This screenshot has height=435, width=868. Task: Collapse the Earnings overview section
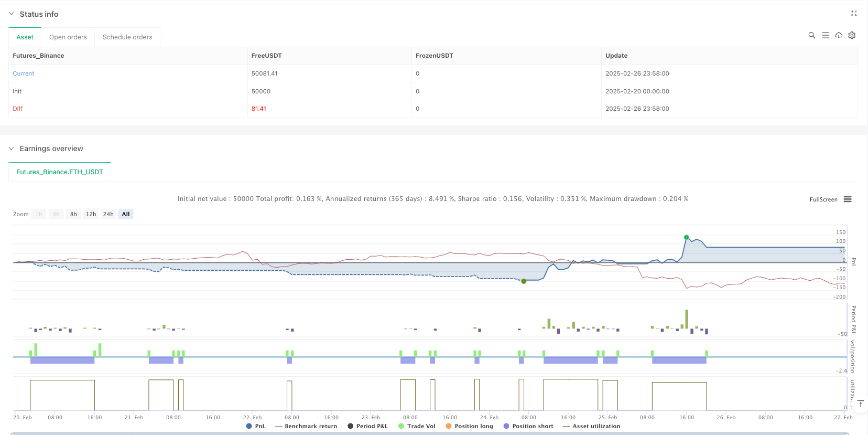tap(12, 148)
